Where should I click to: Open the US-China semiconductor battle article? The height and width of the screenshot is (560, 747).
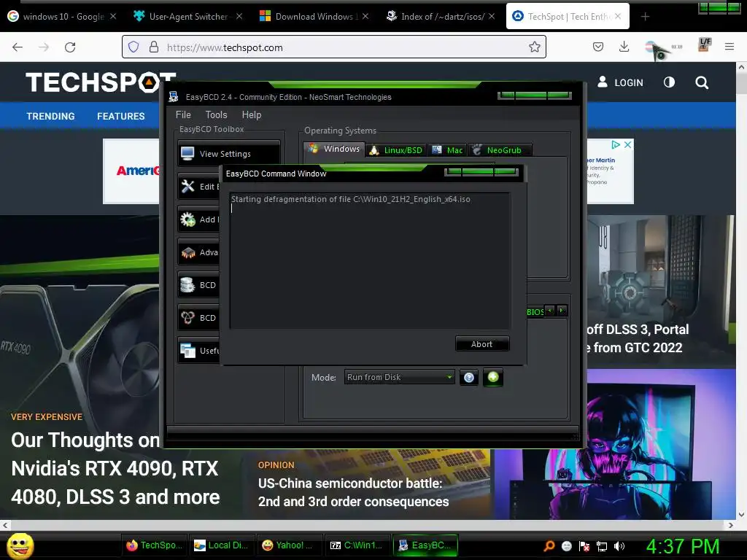pos(354,492)
